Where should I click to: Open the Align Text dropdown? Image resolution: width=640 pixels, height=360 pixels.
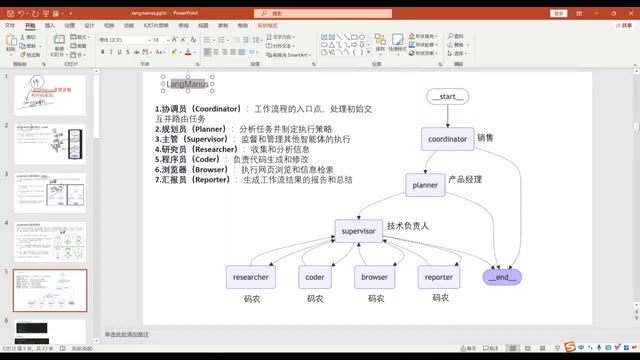(x=280, y=46)
